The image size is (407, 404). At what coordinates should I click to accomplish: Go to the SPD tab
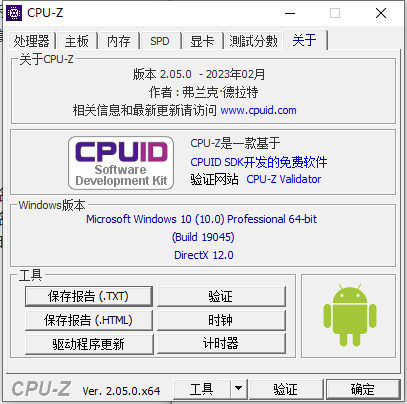(x=160, y=41)
